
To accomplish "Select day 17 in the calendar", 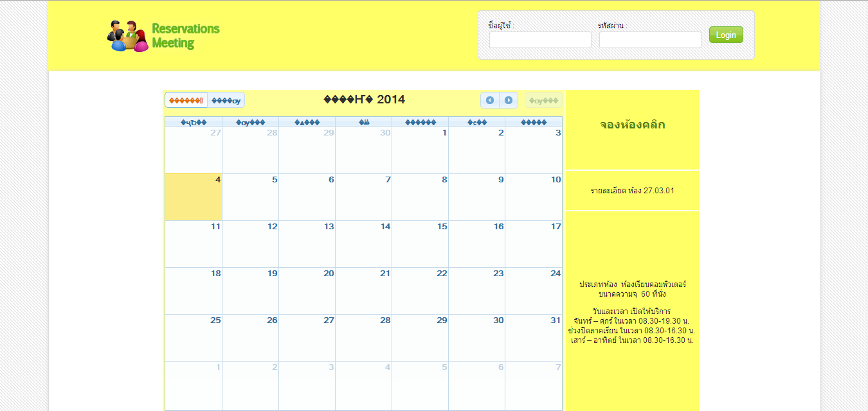I will pyautogui.click(x=534, y=244).
